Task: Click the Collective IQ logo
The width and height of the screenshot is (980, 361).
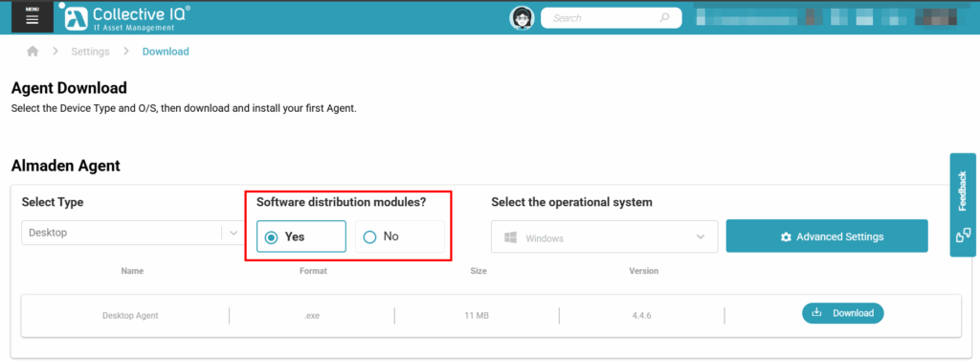Action: point(125,17)
